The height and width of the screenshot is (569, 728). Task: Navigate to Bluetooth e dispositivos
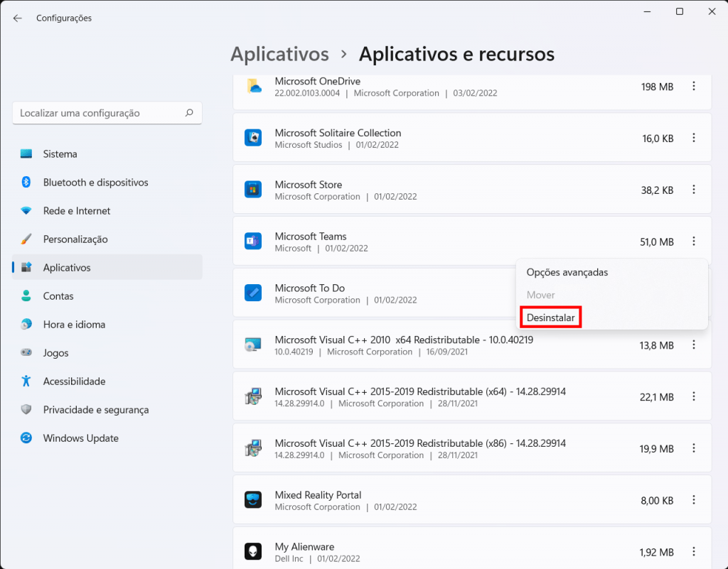[x=95, y=183]
